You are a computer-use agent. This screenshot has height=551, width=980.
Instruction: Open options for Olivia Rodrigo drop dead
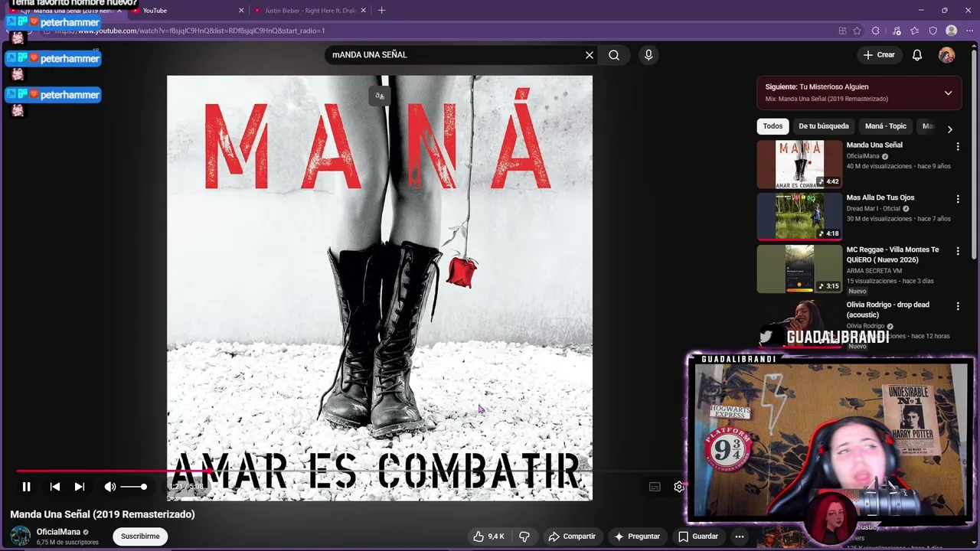pyautogui.click(x=957, y=306)
